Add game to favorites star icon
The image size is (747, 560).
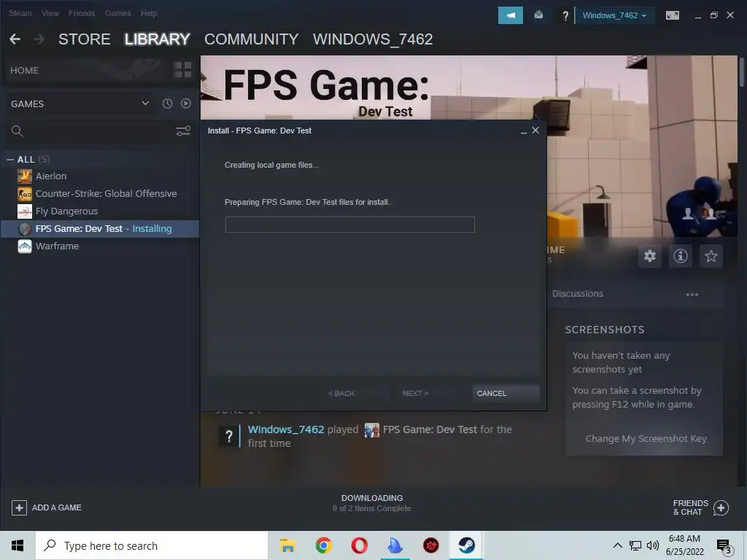pos(711,256)
